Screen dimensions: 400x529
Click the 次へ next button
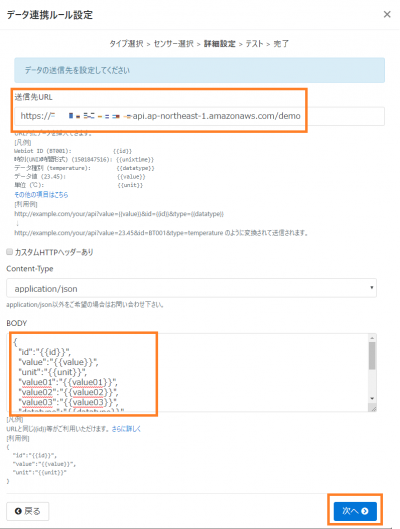coord(355,511)
